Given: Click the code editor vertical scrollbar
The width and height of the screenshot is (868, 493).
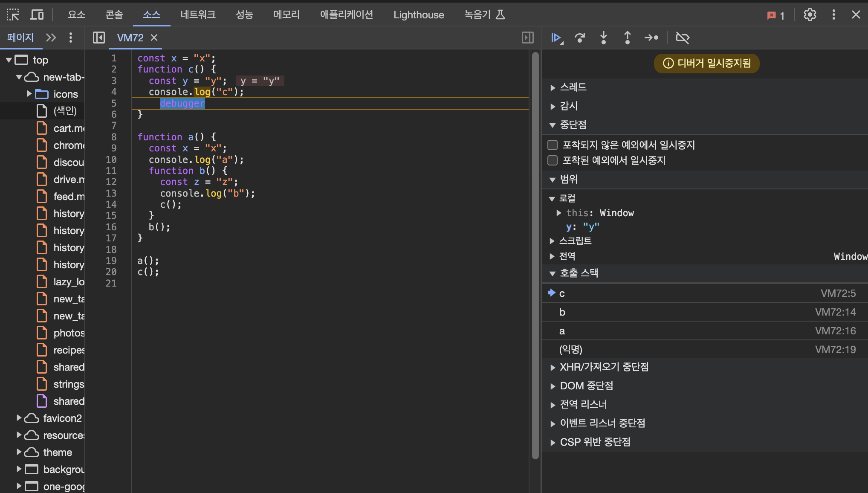Looking at the screenshot, I should click(535, 256).
